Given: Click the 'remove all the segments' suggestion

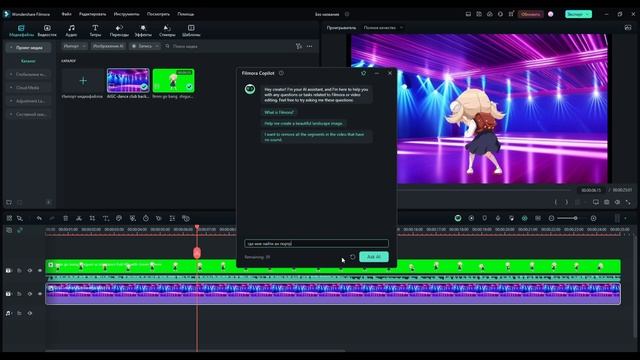Looking at the screenshot, I should (x=316, y=137).
